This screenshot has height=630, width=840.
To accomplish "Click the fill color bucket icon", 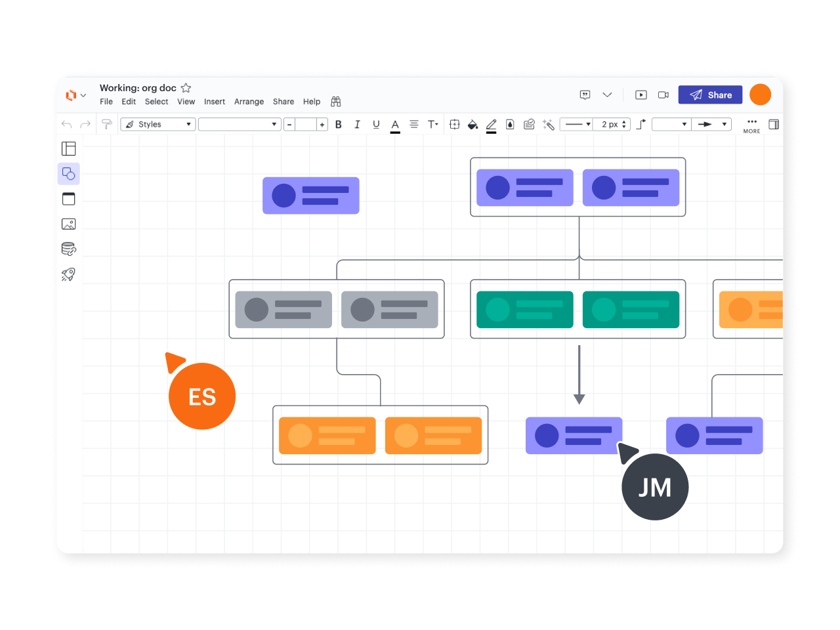I will [x=472, y=124].
